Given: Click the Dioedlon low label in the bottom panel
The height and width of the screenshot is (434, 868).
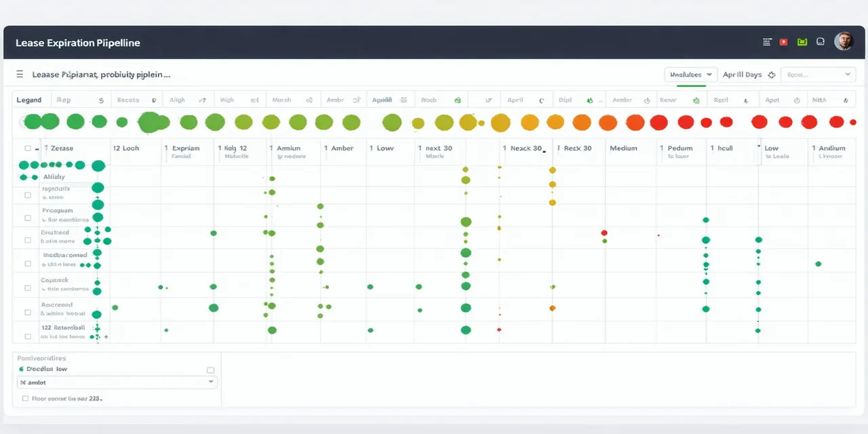Looking at the screenshot, I should tap(47, 369).
